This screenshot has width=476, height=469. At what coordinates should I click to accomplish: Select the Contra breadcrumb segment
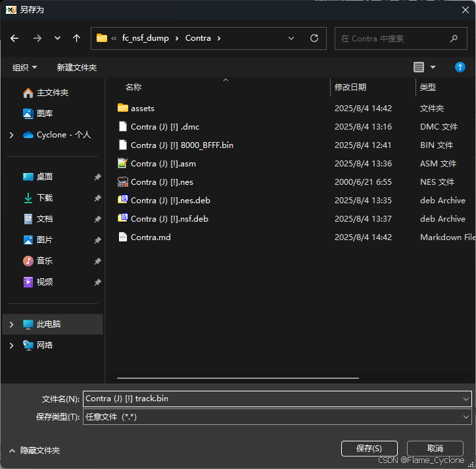(x=198, y=38)
